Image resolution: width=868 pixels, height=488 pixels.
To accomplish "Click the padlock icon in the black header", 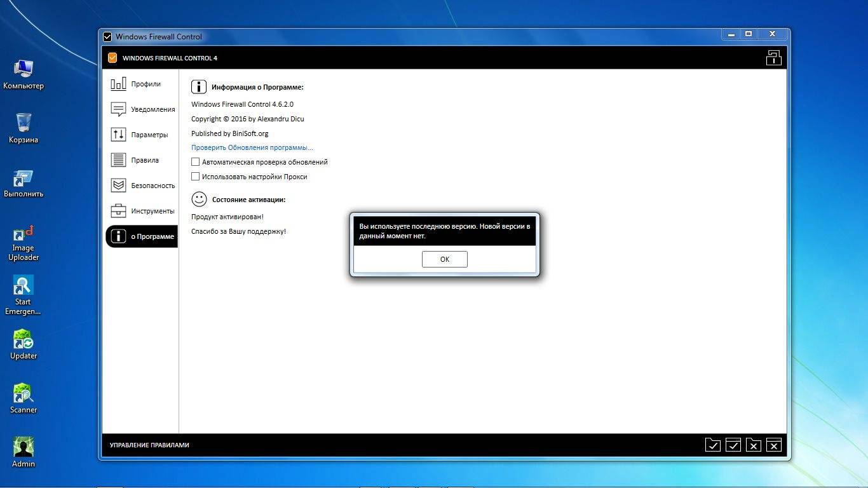I will pos(773,58).
